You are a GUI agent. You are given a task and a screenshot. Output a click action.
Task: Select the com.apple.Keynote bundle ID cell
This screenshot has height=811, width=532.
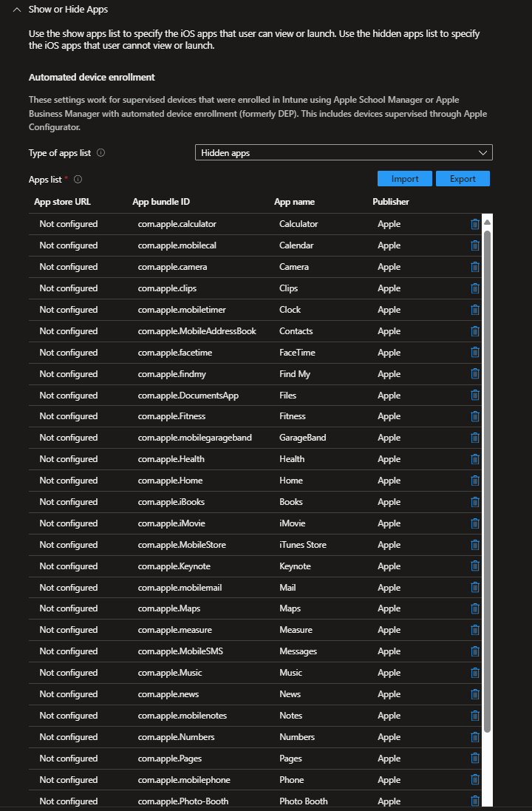[x=174, y=566]
